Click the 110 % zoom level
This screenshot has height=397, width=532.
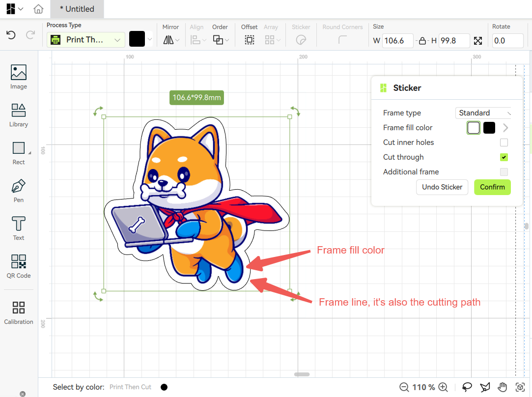pyautogui.click(x=423, y=387)
